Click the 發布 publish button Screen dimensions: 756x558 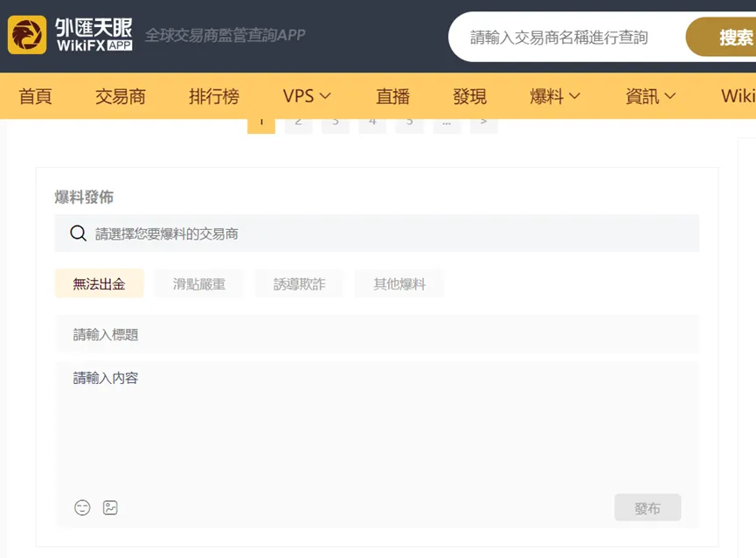pos(648,507)
